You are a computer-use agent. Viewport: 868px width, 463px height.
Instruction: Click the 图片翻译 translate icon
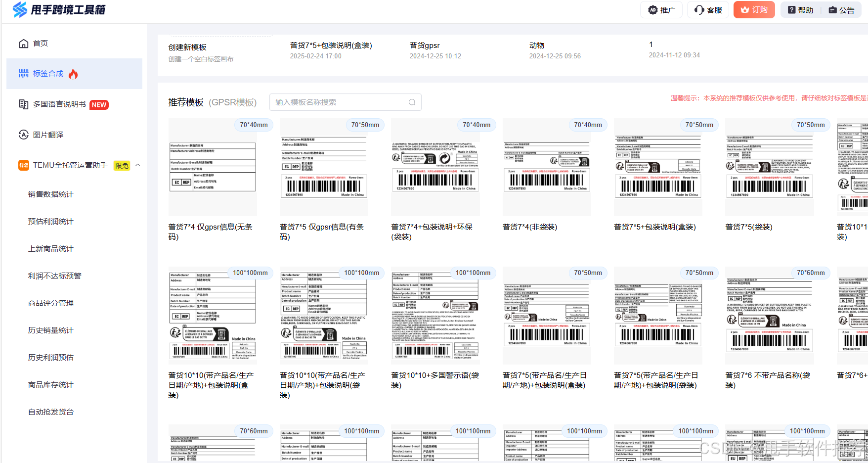tap(24, 135)
